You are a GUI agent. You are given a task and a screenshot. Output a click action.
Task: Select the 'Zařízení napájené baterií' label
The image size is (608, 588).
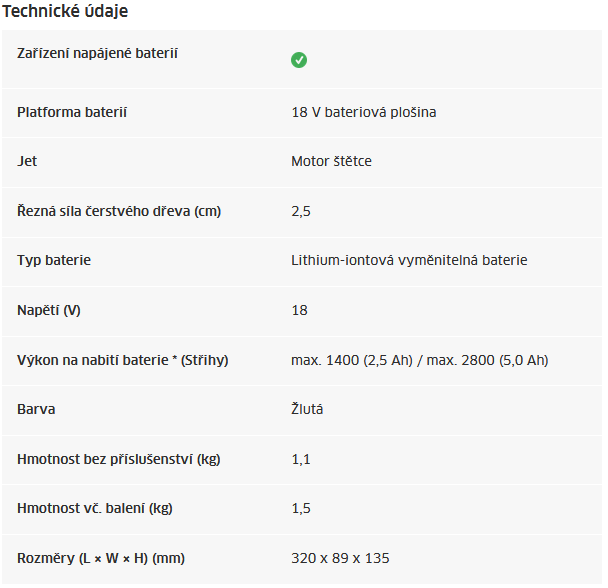tap(97, 52)
